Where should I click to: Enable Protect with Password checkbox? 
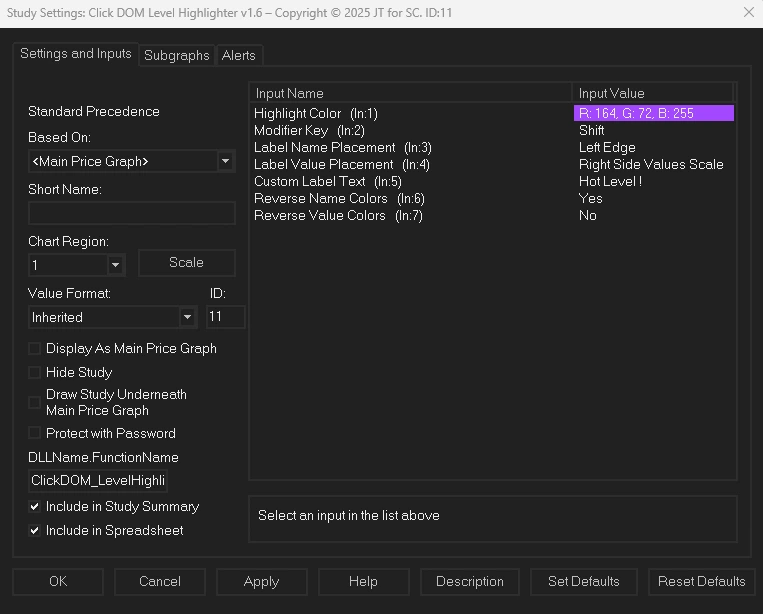35,433
